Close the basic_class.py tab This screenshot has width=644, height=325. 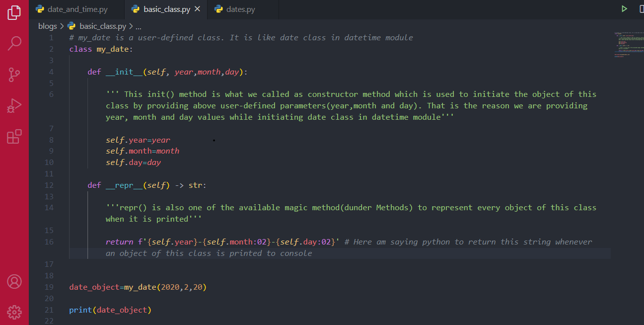pyautogui.click(x=198, y=9)
